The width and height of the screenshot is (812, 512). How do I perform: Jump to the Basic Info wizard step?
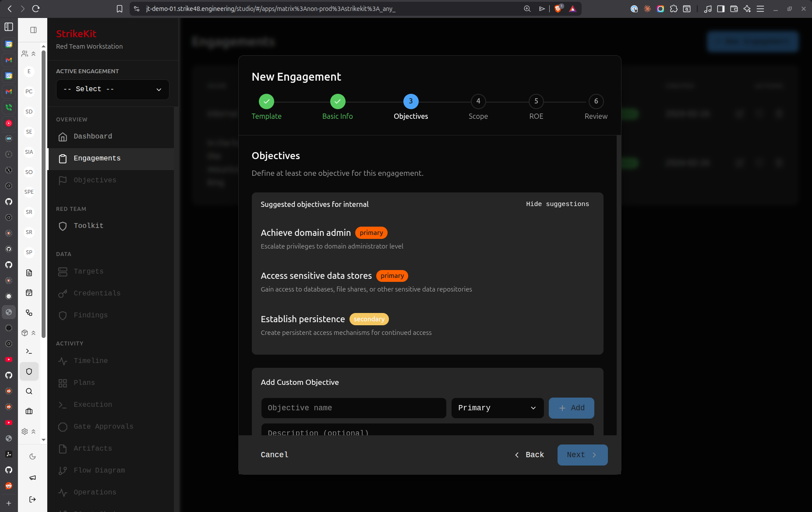click(x=338, y=107)
